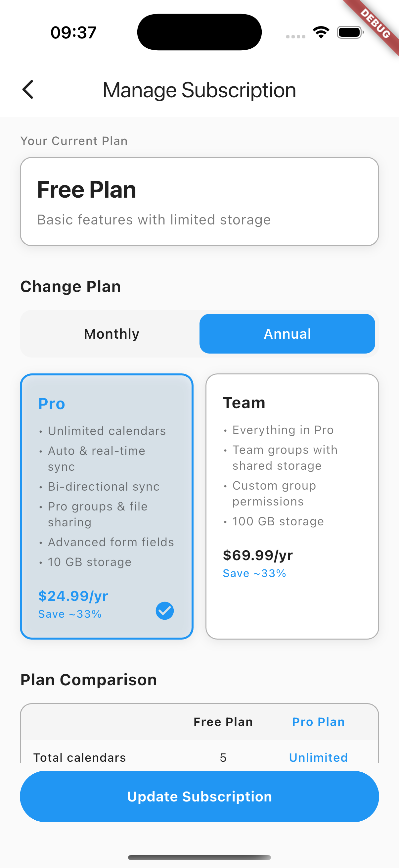The width and height of the screenshot is (399, 868).
Task: Select the Free Plan column header
Action: point(223,722)
